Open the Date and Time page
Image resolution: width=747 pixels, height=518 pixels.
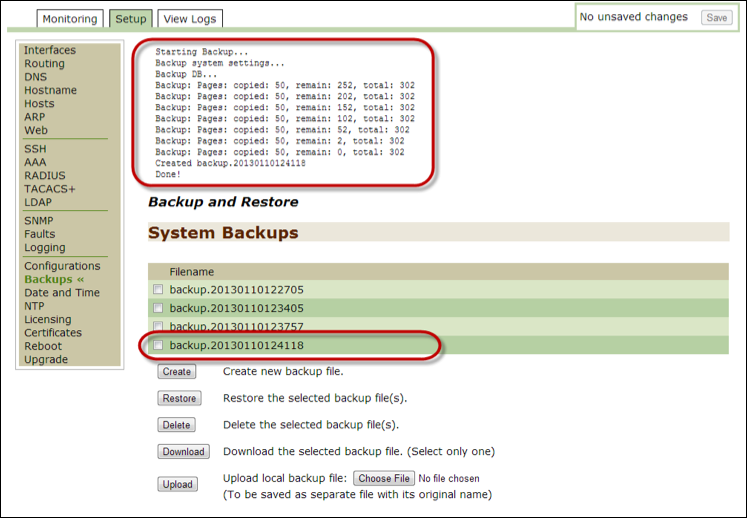[x=62, y=293]
